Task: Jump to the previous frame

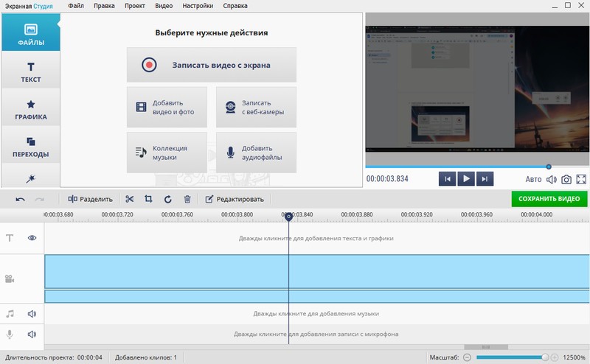Action: pyautogui.click(x=447, y=178)
